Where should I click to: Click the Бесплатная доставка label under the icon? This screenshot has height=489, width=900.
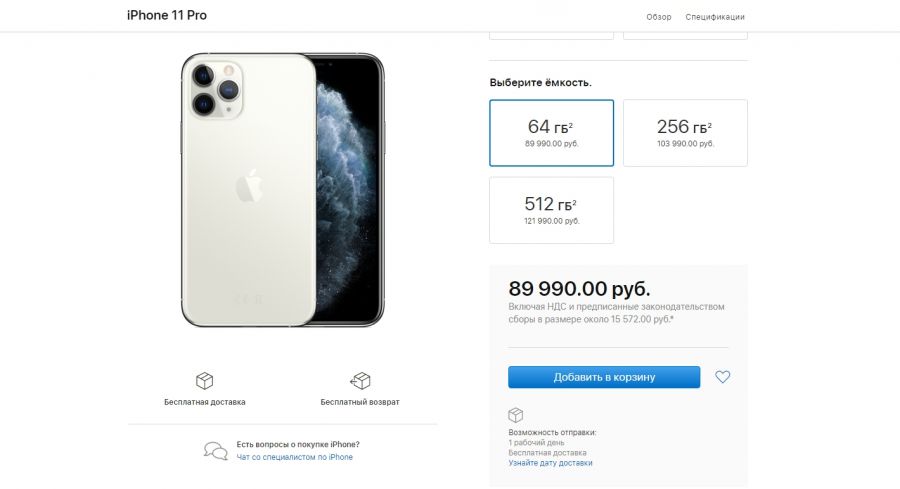[204, 402]
